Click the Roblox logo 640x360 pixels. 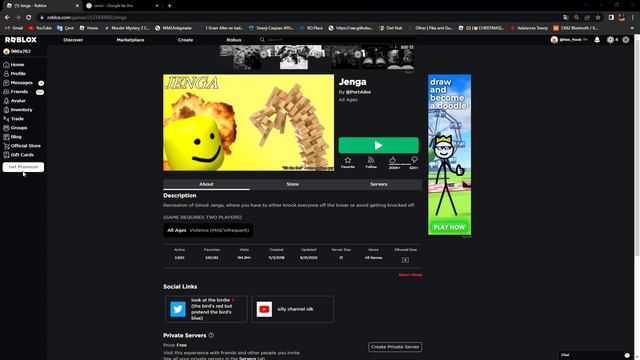(x=21, y=40)
